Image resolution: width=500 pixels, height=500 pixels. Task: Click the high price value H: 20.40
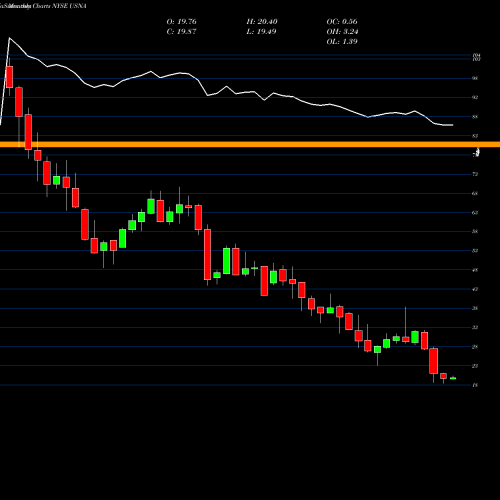point(262,22)
